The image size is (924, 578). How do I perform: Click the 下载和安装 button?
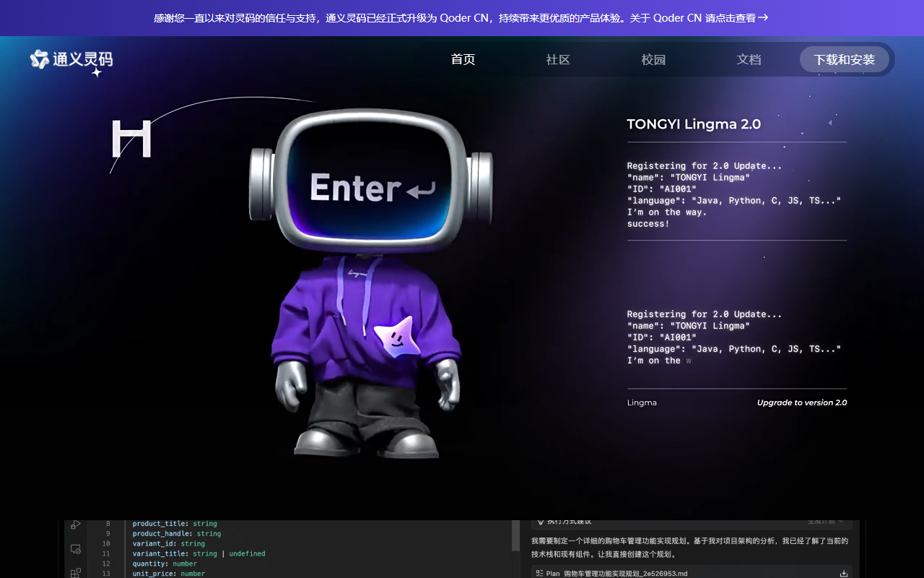tap(845, 59)
